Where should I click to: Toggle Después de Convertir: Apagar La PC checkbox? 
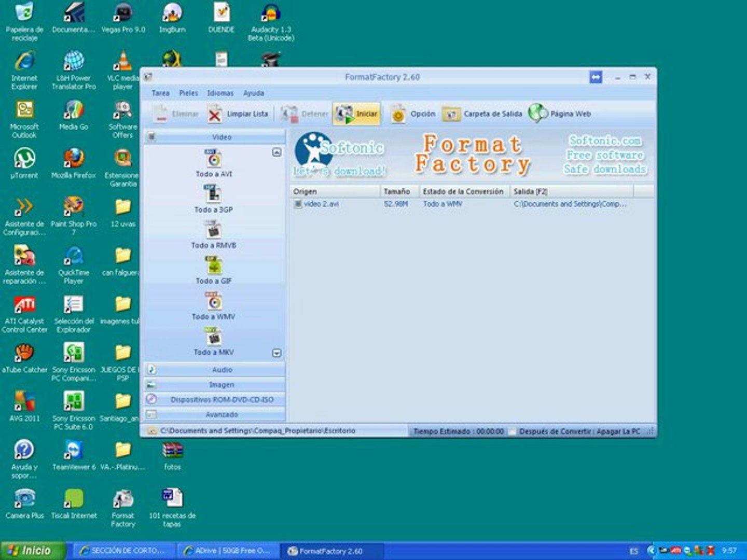pyautogui.click(x=513, y=431)
